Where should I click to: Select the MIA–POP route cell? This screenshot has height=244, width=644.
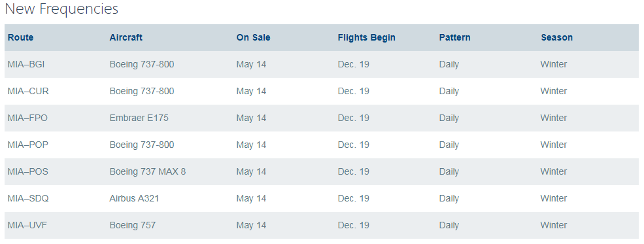tap(28, 145)
